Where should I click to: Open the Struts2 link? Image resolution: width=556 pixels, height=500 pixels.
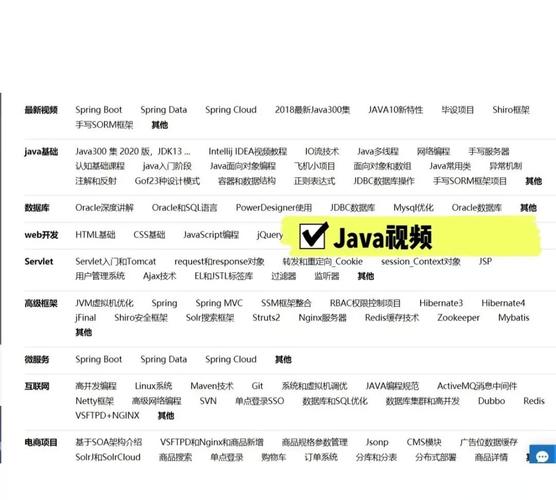point(266,318)
